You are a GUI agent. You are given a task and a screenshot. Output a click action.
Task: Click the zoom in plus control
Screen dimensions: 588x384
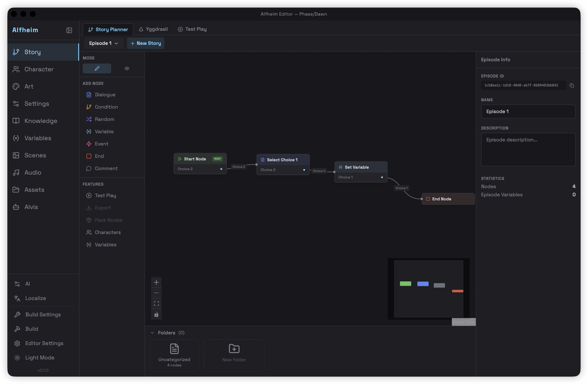[156, 282]
